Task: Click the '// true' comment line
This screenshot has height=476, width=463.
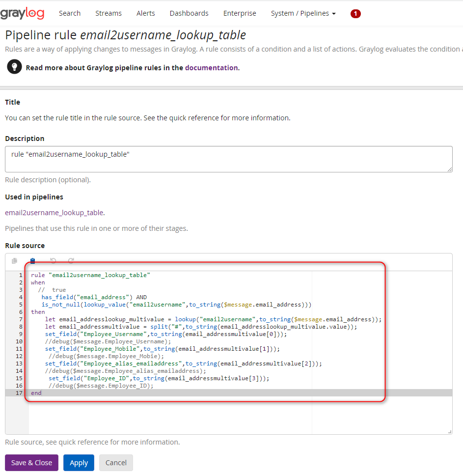Action: [x=52, y=290]
